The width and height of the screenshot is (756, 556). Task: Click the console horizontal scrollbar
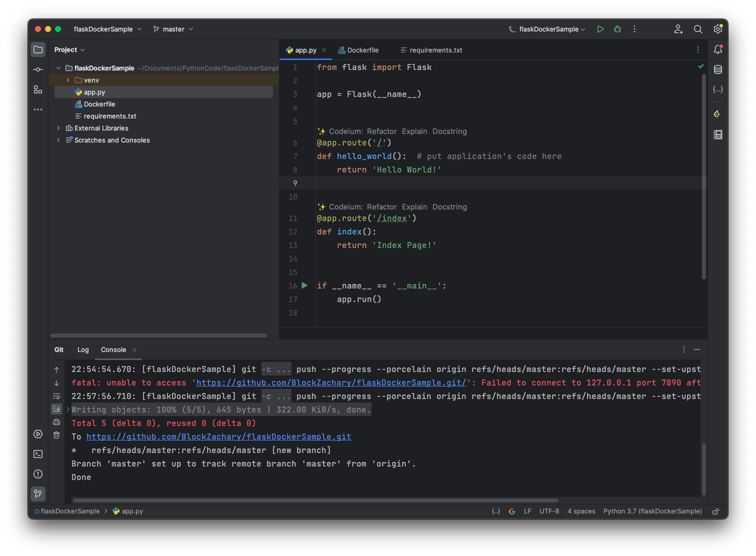pos(315,500)
